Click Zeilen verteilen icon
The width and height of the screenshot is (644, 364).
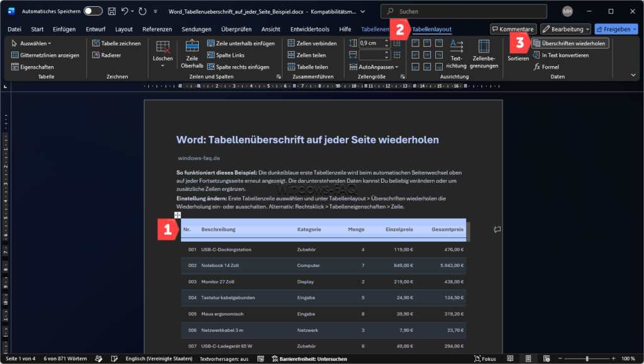point(397,43)
